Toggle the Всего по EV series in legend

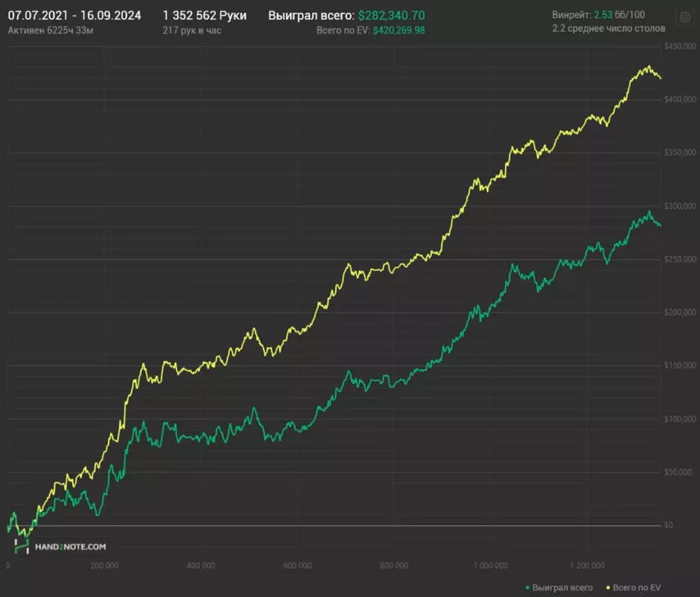(638, 587)
